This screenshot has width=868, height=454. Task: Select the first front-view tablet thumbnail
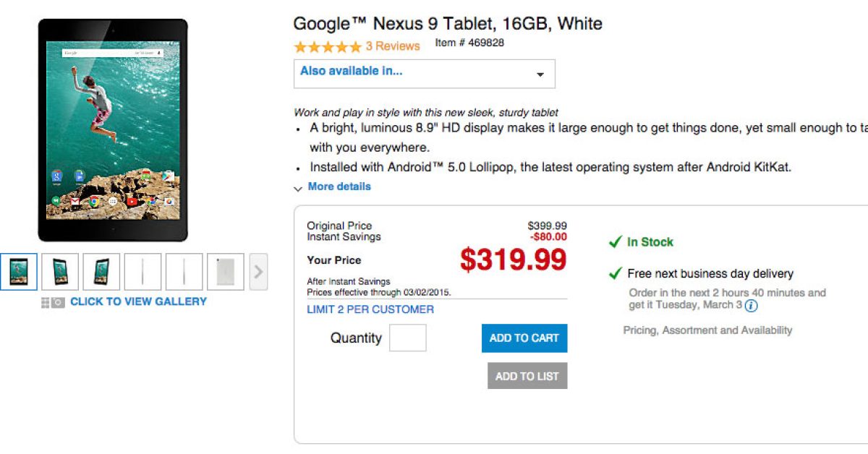coord(18,272)
